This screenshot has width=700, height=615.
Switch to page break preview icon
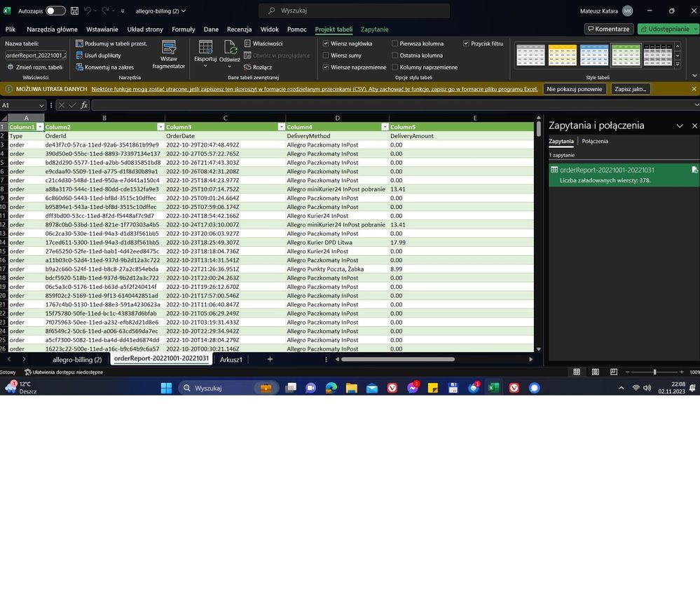click(x=614, y=372)
